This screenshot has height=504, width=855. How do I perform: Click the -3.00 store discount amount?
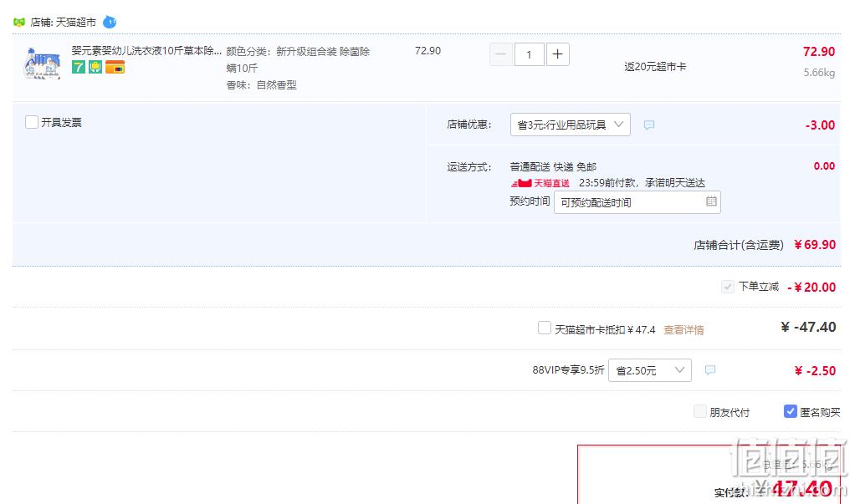click(x=820, y=125)
